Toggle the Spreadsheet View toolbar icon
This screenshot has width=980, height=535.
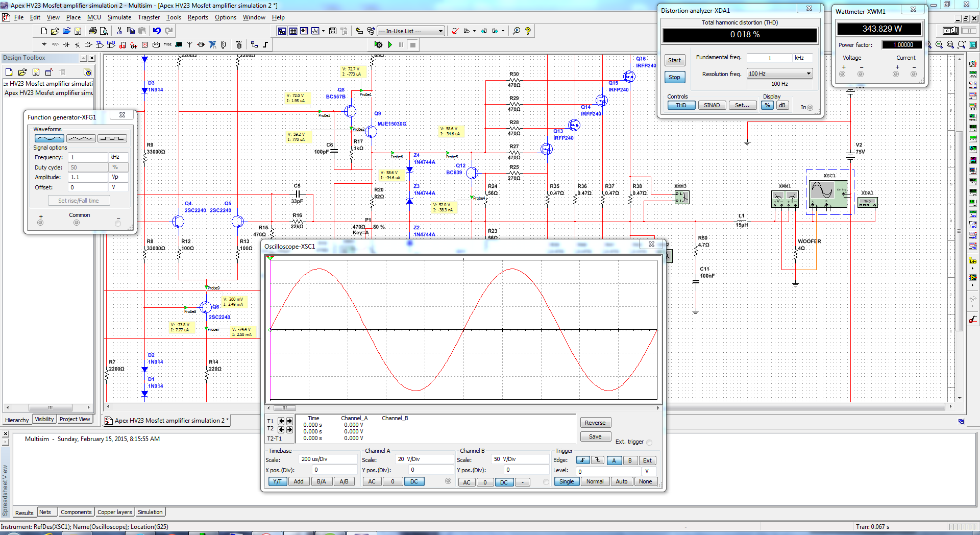(293, 31)
